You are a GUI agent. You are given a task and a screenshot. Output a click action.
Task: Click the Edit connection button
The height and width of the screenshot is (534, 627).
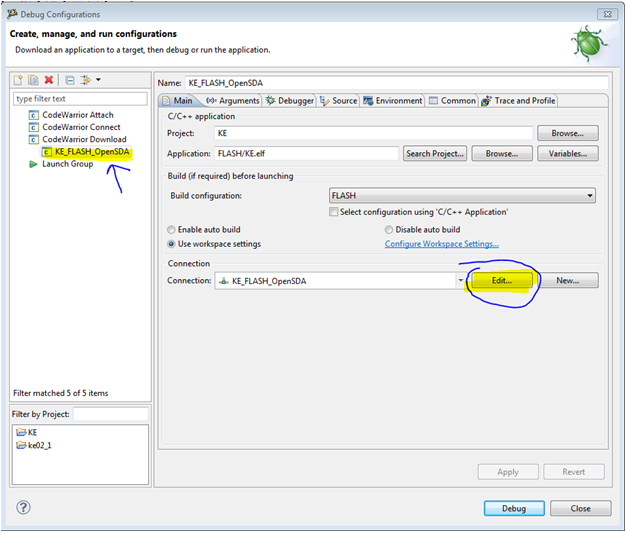click(x=502, y=281)
